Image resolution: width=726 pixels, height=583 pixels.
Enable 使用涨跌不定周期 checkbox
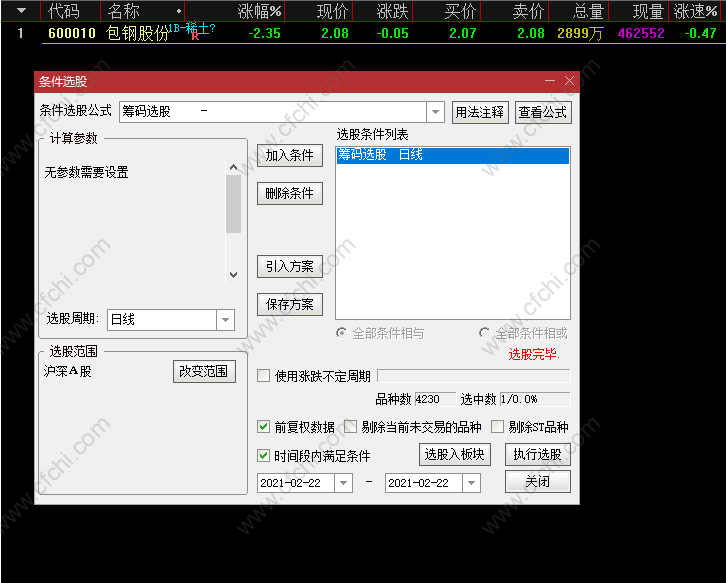(x=263, y=376)
